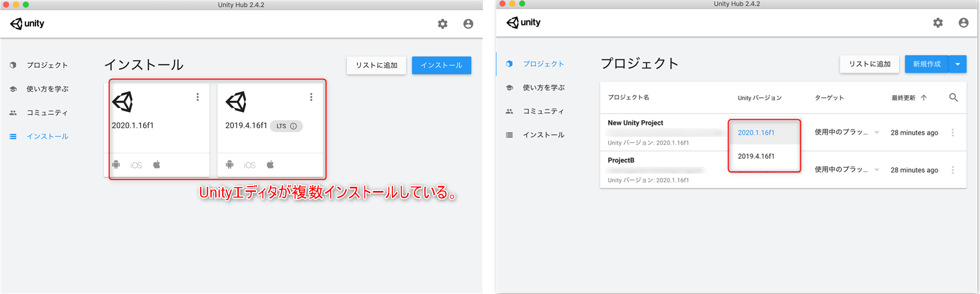Open three-dot menu for ProjectB row
This screenshot has height=294, width=980.
point(953,170)
